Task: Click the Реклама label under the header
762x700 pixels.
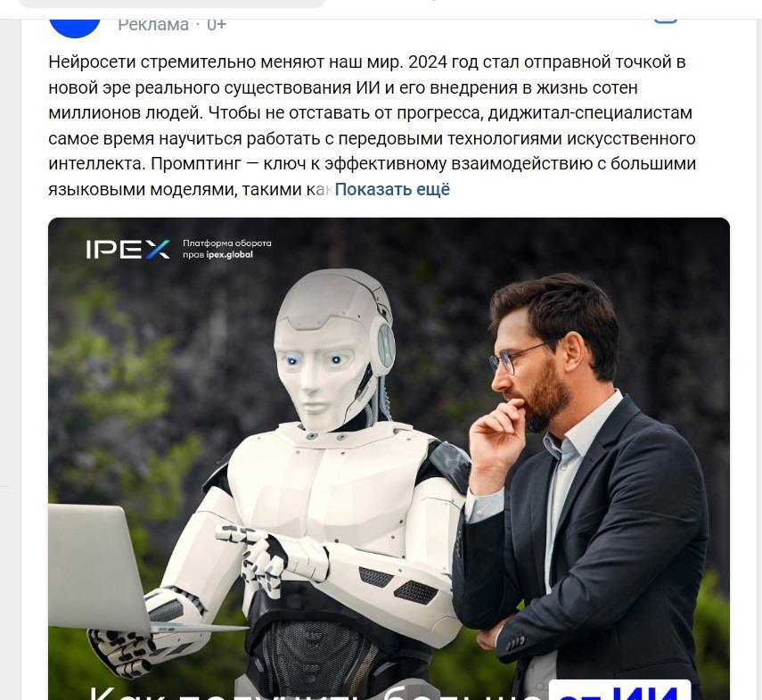Action: pos(153,24)
